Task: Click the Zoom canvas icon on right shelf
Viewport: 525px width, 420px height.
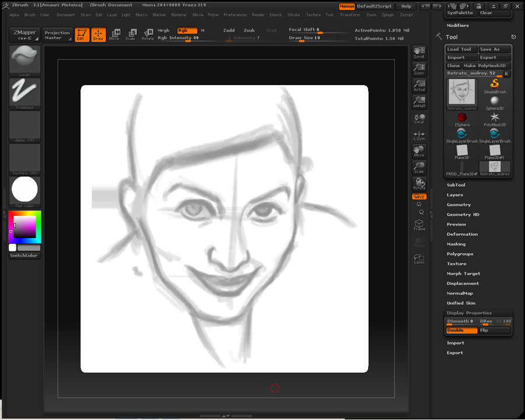Action: pyautogui.click(x=419, y=69)
